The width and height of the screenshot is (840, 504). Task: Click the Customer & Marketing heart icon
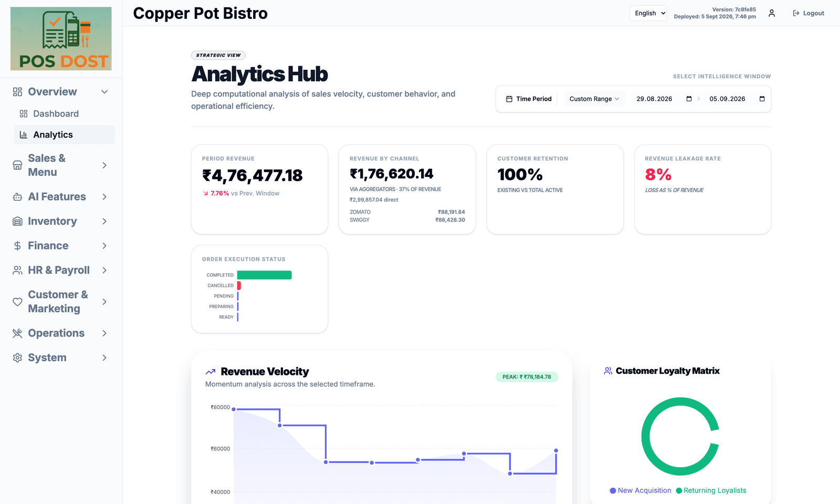coord(17,302)
